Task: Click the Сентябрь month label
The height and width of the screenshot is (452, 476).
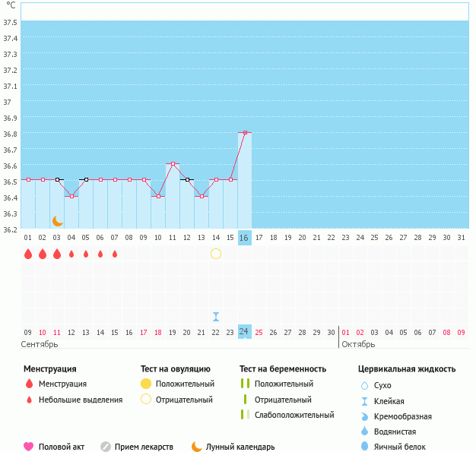Action: [41, 344]
